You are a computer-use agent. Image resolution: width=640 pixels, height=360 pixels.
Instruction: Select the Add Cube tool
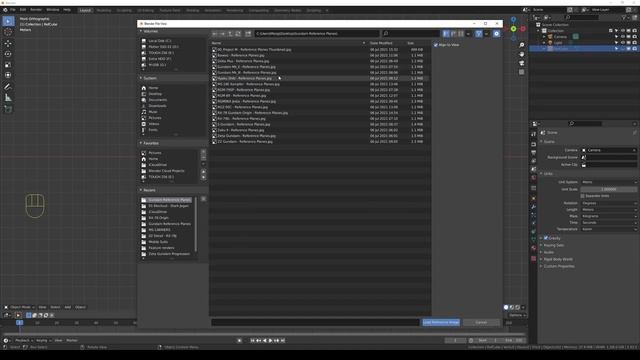pos(8,109)
